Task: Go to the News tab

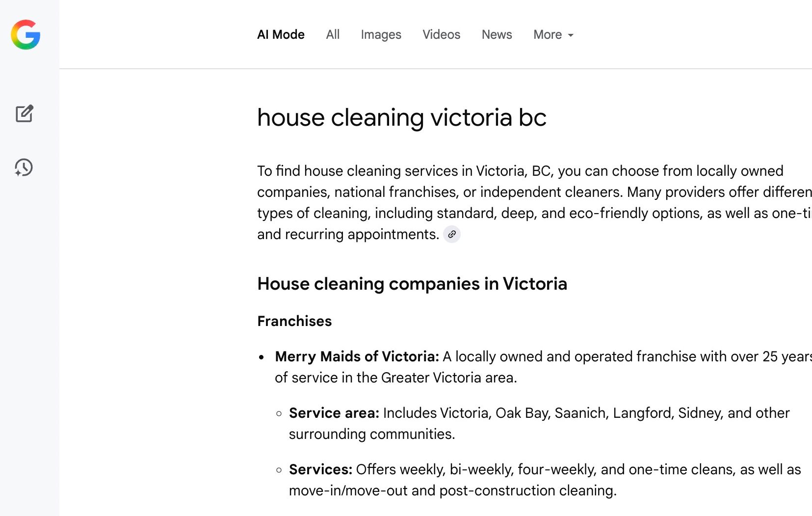Action: (x=497, y=34)
